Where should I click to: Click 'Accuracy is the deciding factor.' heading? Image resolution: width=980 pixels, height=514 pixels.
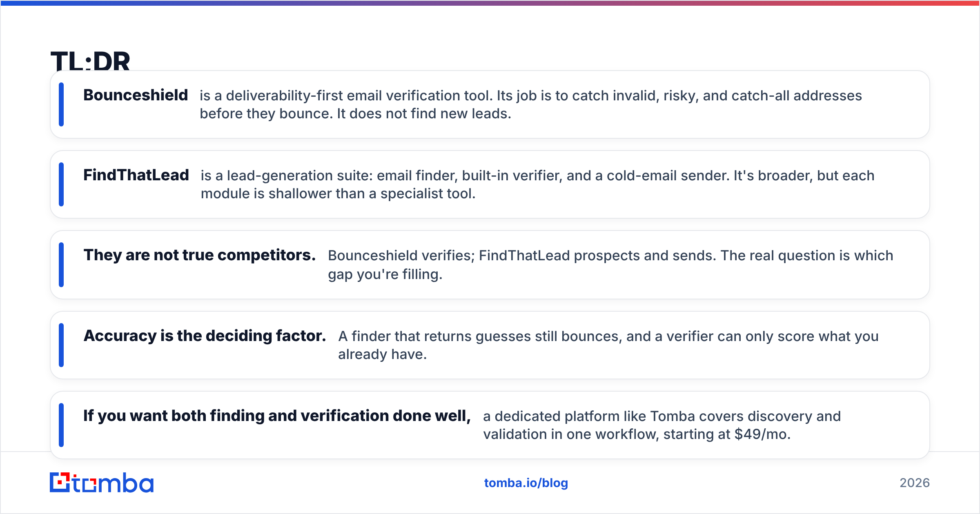pos(205,336)
